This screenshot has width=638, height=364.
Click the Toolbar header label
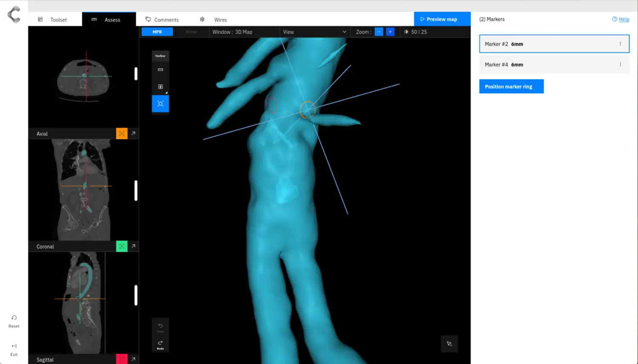click(x=160, y=56)
